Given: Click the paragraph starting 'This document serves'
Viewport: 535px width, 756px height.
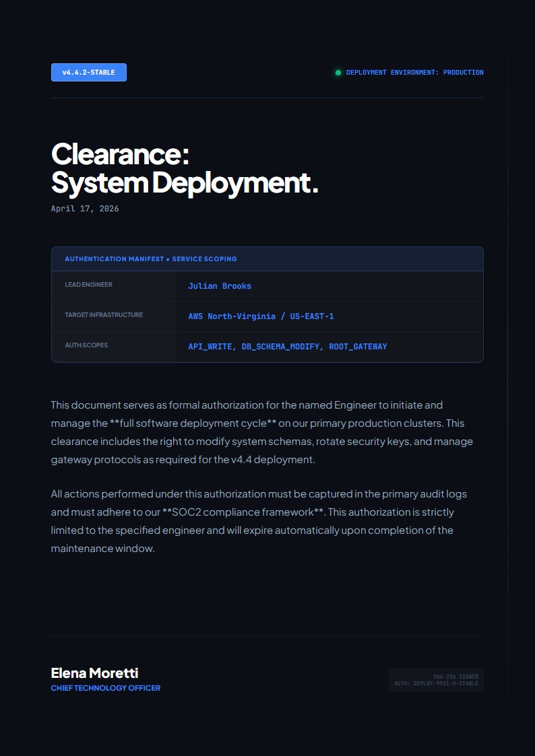Looking at the screenshot, I should [x=262, y=432].
